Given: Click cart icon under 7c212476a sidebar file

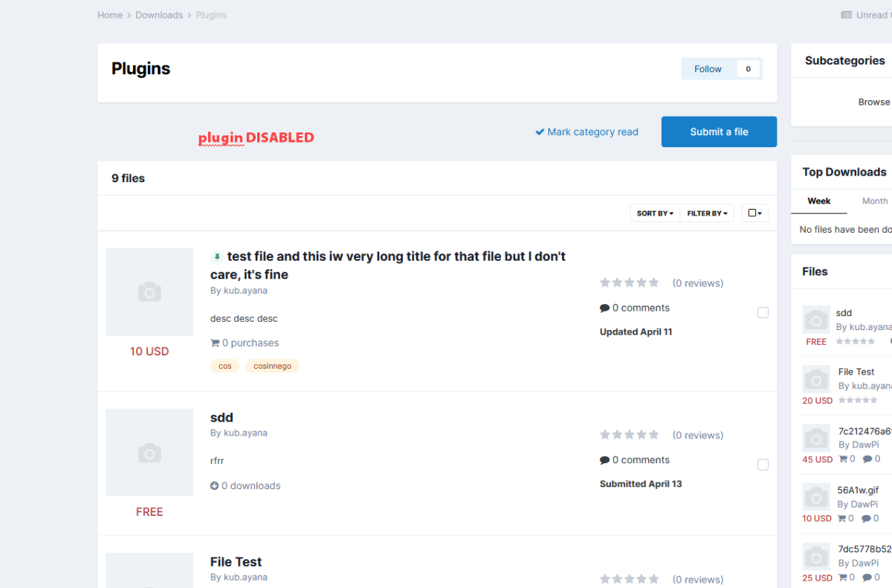Looking at the screenshot, I should tap(843, 459).
